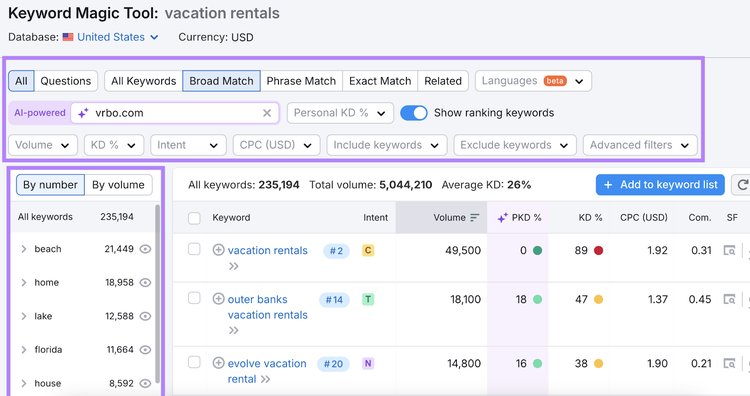Expand vacation rentals keyword double chevron
This screenshot has height=396, width=750.
[233, 266]
